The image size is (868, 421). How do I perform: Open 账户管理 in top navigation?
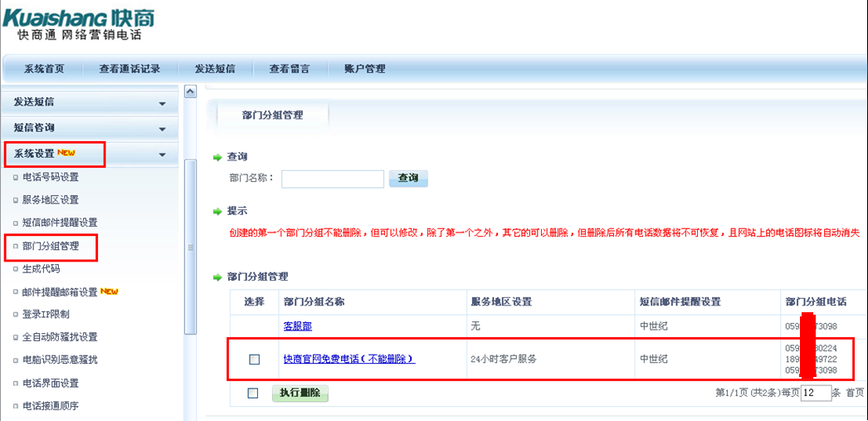[364, 69]
